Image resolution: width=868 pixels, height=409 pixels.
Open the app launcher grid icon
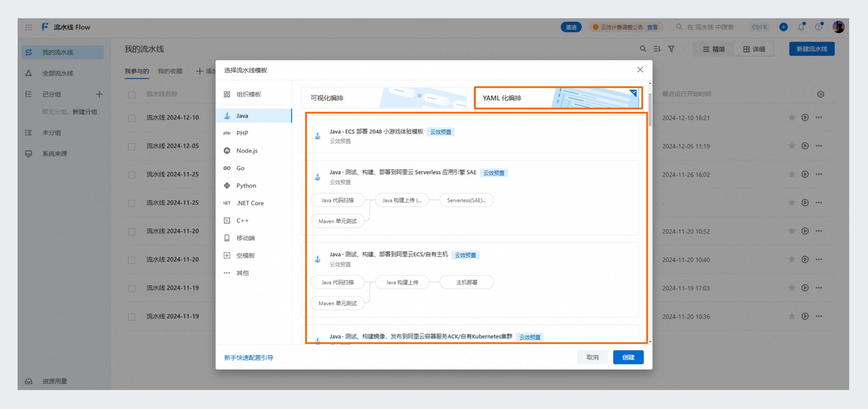click(x=29, y=27)
